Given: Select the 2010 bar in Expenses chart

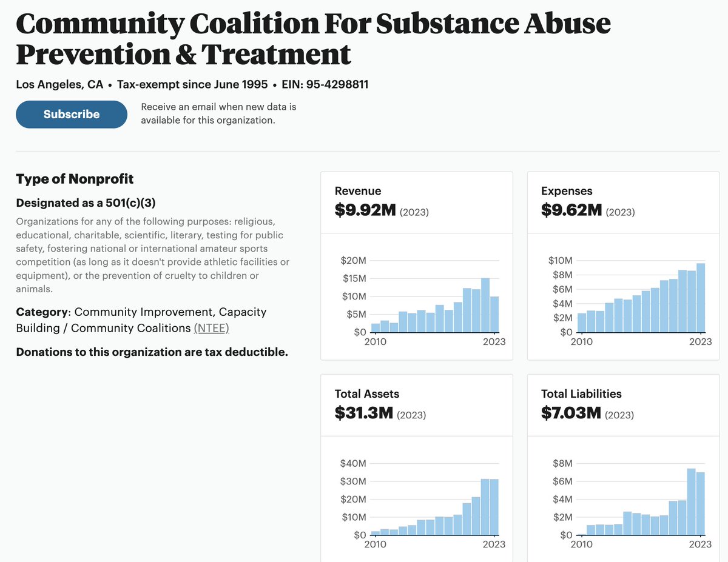Looking at the screenshot, I should tap(582, 323).
